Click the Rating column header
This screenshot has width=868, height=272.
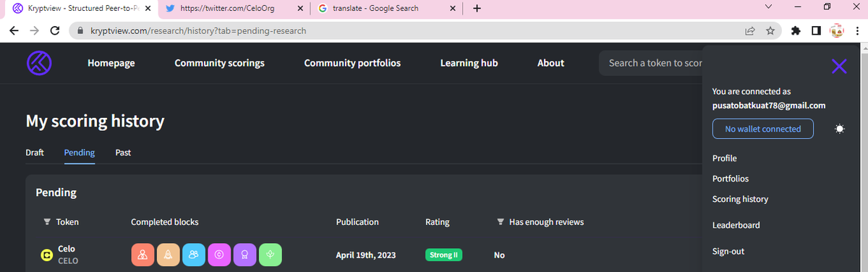[438, 222]
